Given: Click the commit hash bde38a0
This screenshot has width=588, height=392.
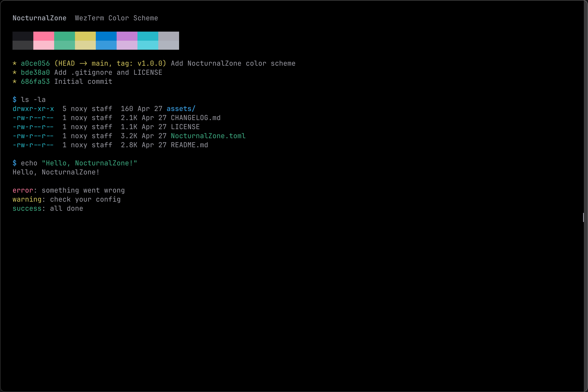Looking at the screenshot, I should pyautogui.click(x=35, y=73).
